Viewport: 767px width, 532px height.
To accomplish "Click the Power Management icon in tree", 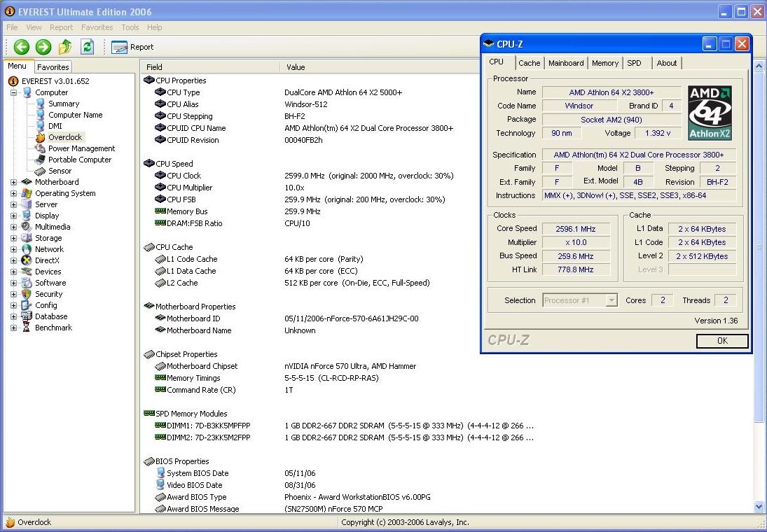I will click(40, 148).
